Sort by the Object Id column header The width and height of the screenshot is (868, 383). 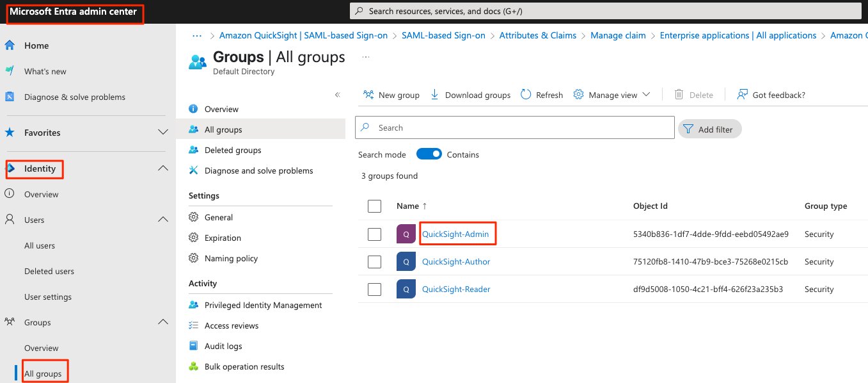click(x=651, y=206)
